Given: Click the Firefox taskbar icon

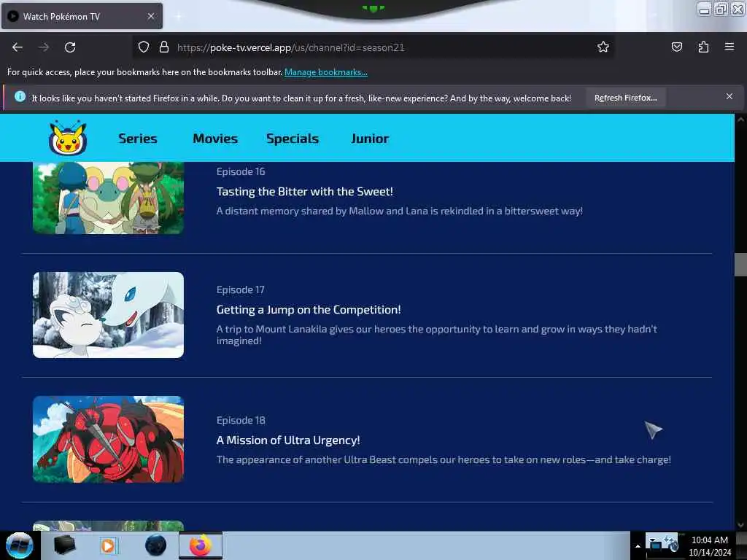Looking at the screenshot, I should coord(201,545).
